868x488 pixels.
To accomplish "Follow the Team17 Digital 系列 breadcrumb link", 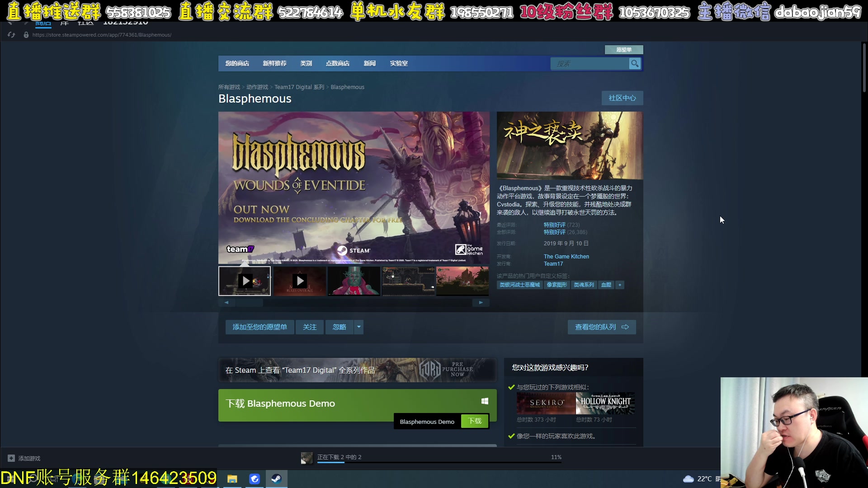I will coord(299,87).
